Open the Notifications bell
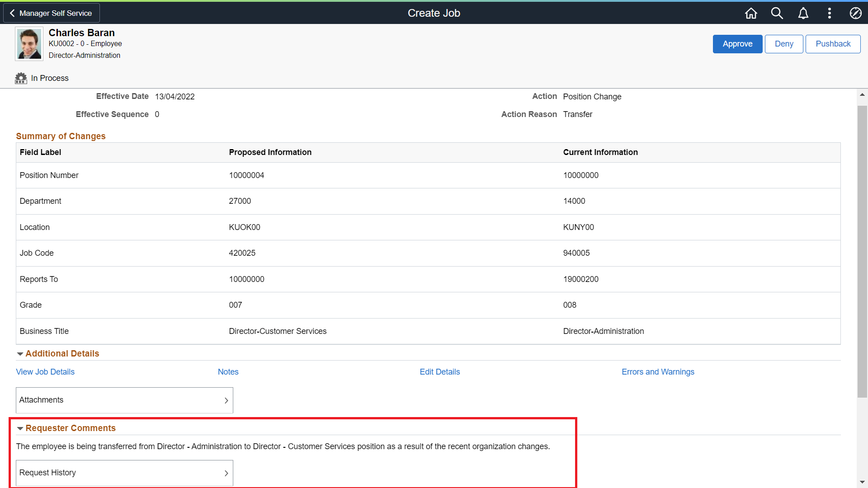Screen dimensions: 868x488 coord(803,13)
